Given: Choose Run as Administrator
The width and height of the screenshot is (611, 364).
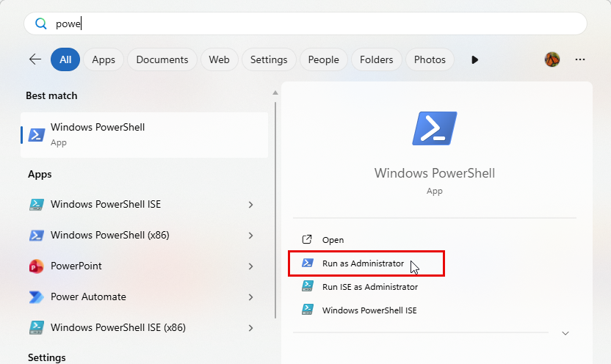Looking at the screenshot, I should pyautogui.click(x=363, y=263).
